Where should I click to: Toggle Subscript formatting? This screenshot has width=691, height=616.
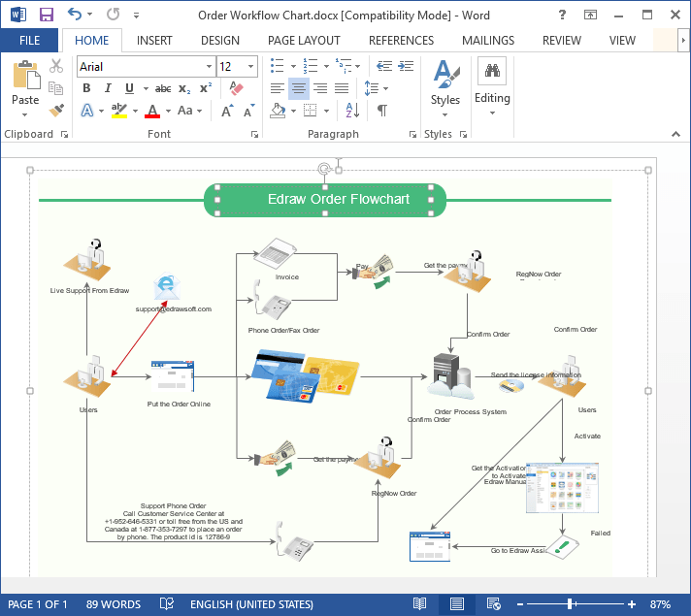pyautogui.click(x=184, y=88)
